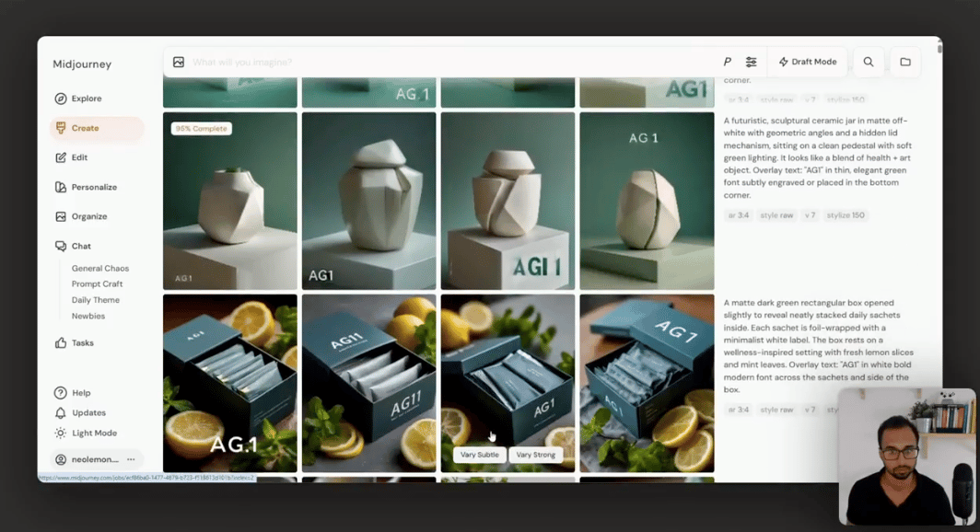Open the Help link

pos(81,393)
